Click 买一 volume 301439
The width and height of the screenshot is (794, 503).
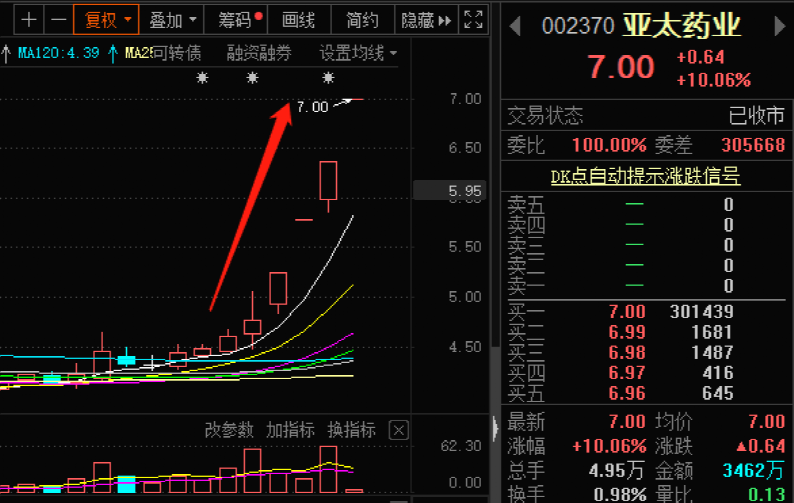pos(702,312)
